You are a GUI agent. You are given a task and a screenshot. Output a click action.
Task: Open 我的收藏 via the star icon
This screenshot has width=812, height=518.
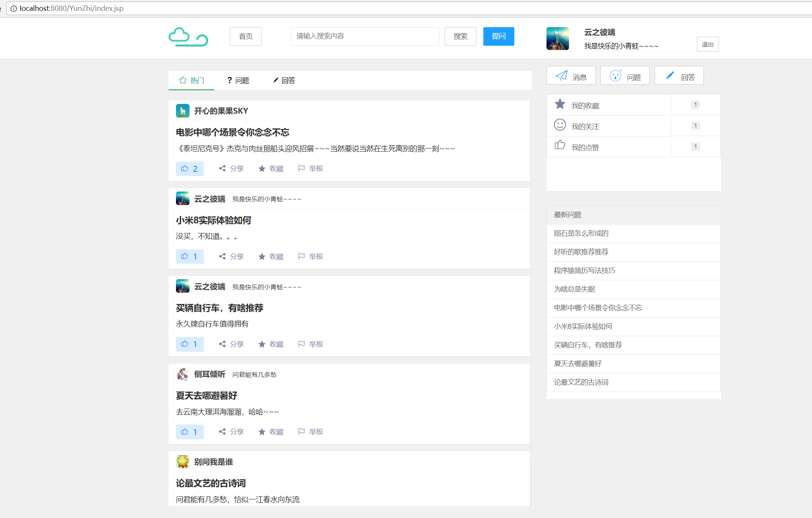coord(560,104)
